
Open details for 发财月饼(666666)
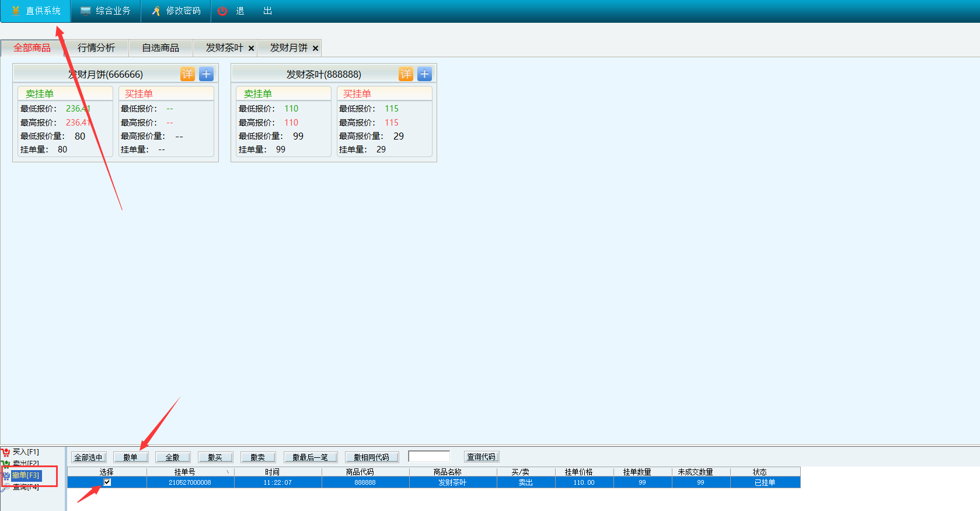pos(187,74)
